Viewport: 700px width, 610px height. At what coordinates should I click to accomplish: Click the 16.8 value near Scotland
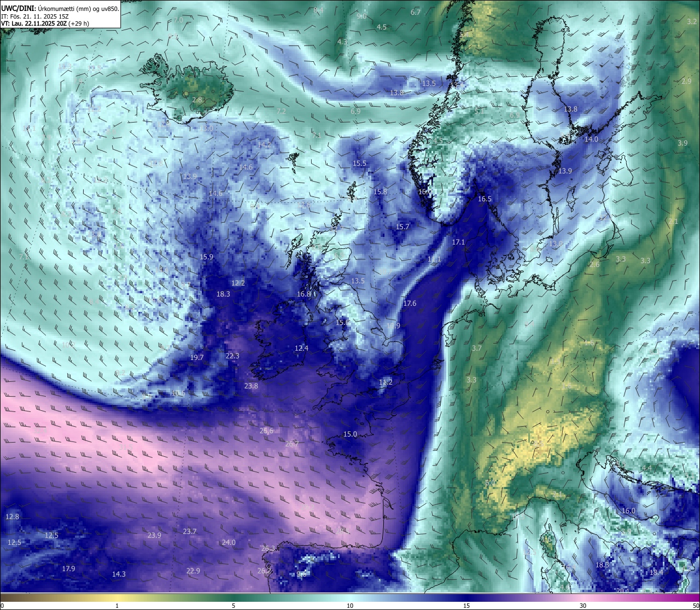(x=304, y=294)
